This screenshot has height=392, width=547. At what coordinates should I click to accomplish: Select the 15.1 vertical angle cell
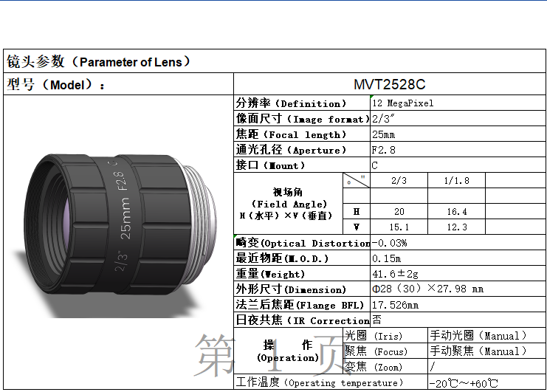[x=399, y=227]
